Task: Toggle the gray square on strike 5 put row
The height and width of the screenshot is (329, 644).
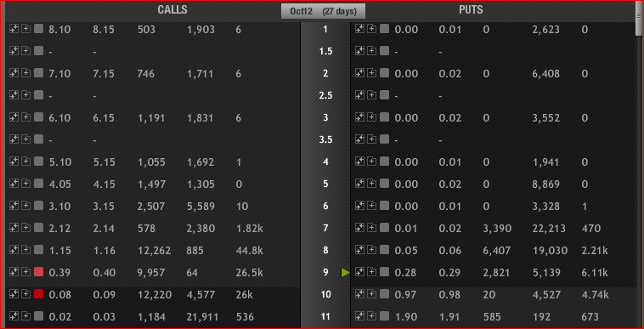Action: (x=384, y=183)
